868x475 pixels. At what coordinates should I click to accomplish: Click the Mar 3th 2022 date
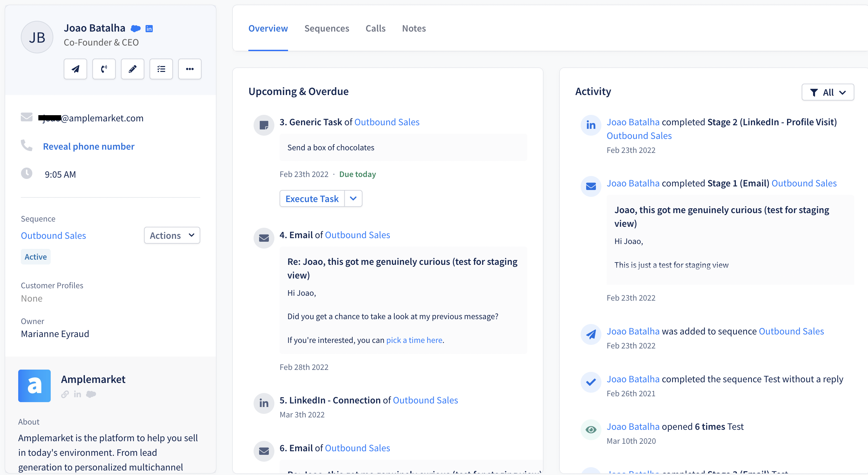(302, 415)
